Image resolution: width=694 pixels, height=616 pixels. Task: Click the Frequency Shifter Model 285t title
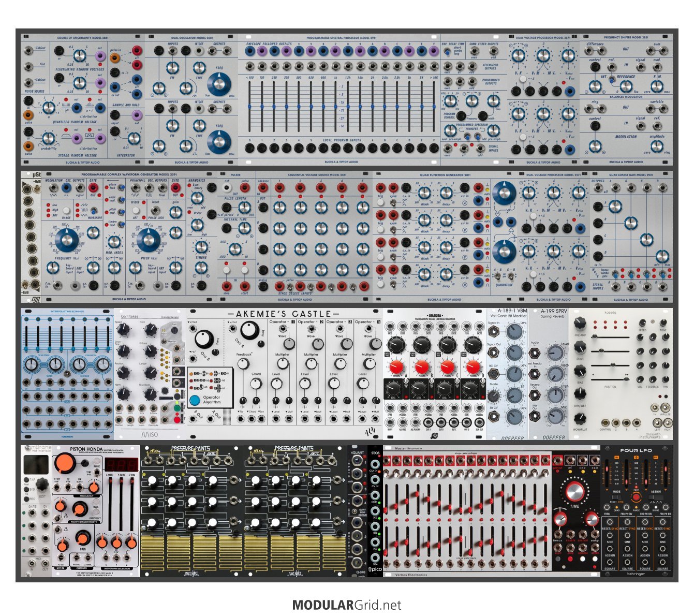[627, 38]
